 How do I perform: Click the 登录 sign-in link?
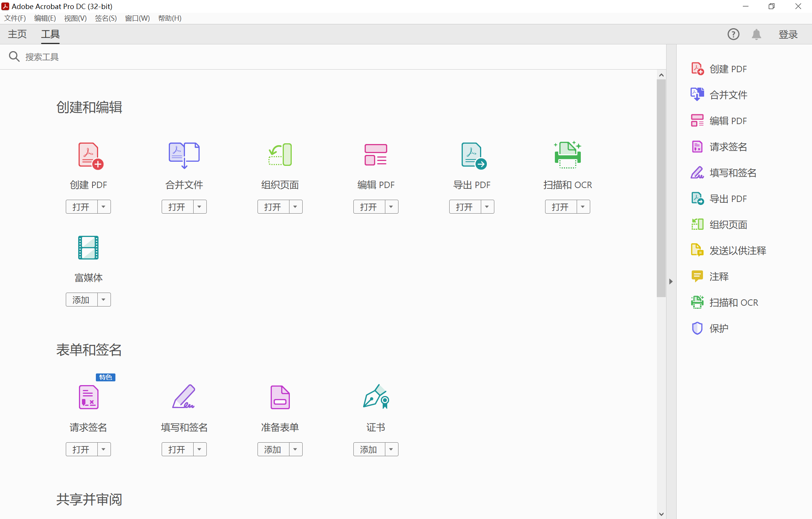[x=788, y=35]
